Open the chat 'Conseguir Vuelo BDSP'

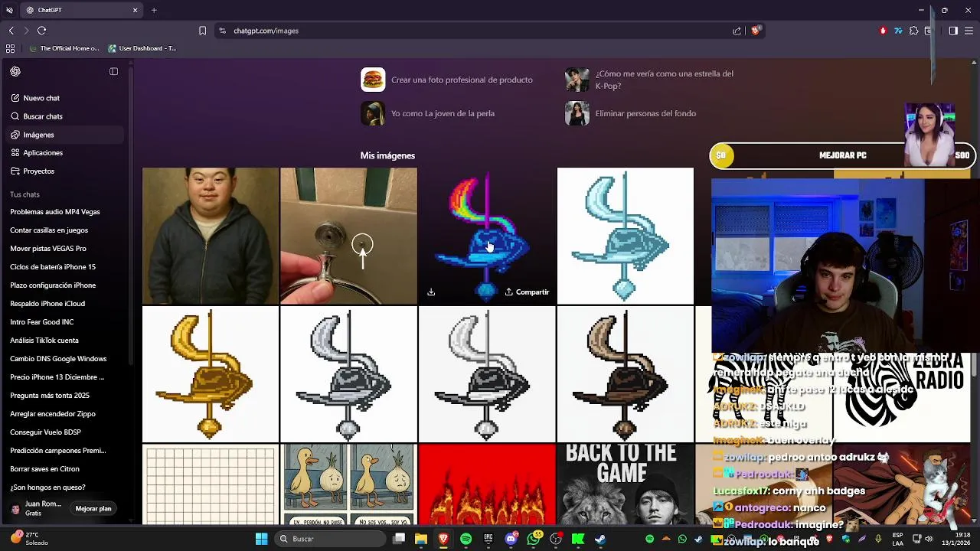[x=45, y=432]
